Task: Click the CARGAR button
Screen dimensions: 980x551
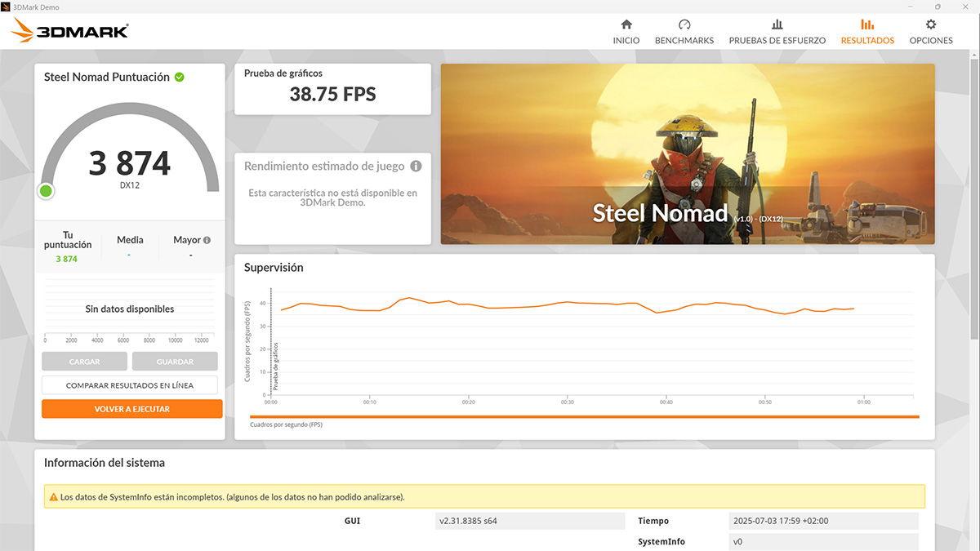Action: [x=85, y=362]
